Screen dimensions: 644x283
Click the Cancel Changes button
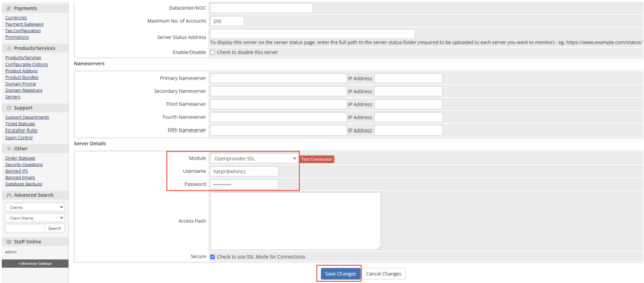[384, 274]
